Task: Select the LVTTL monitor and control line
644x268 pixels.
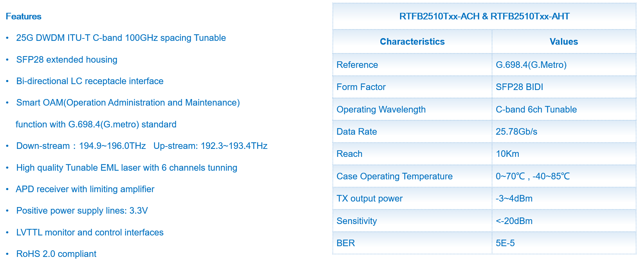Action: pos(90,232)
